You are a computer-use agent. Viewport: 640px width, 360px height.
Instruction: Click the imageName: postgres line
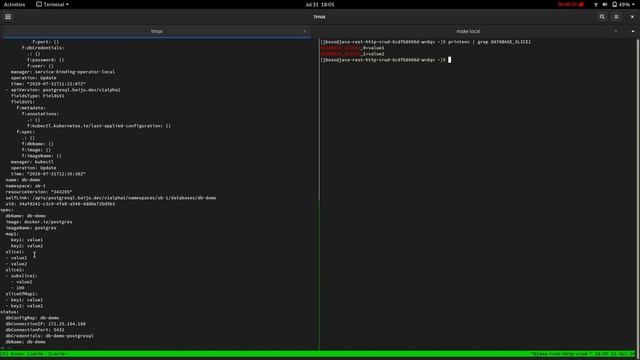click(31, 228)
